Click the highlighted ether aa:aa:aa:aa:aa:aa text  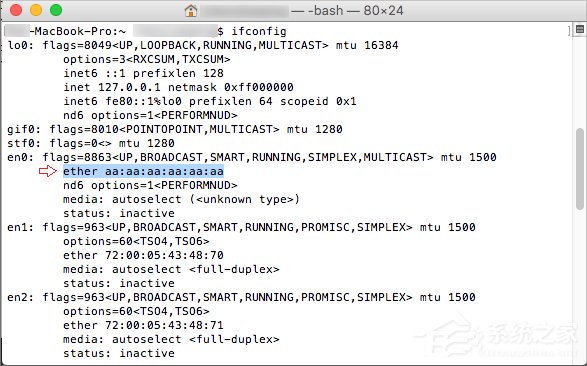(x=143, y=171)
